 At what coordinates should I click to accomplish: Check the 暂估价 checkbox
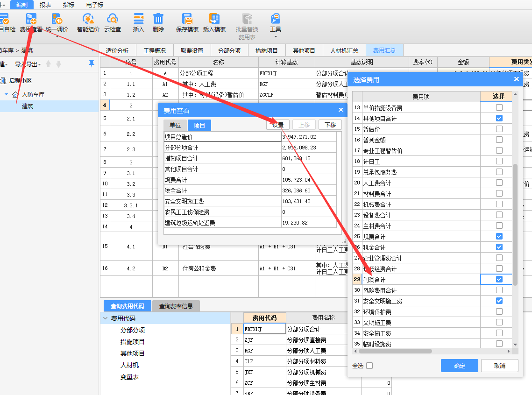click(499, 129)
